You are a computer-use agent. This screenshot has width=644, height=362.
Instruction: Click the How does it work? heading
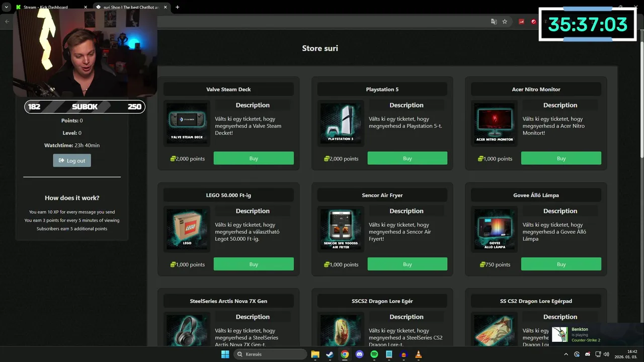click(x=72, y=198)
